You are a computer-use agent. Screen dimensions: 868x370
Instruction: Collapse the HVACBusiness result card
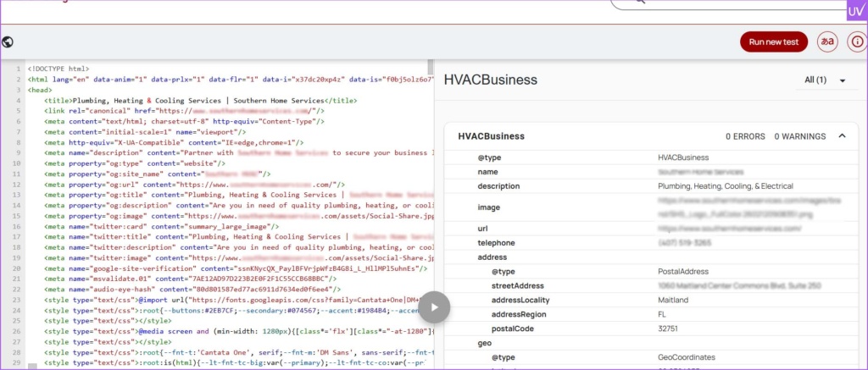(842, 135)
